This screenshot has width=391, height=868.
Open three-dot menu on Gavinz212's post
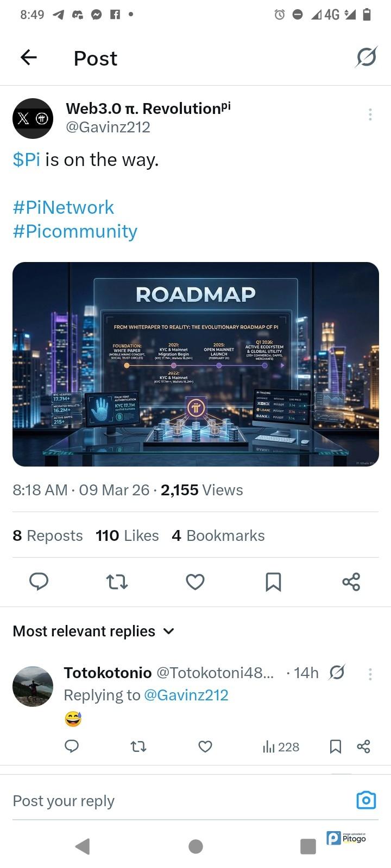pos(370,114)
